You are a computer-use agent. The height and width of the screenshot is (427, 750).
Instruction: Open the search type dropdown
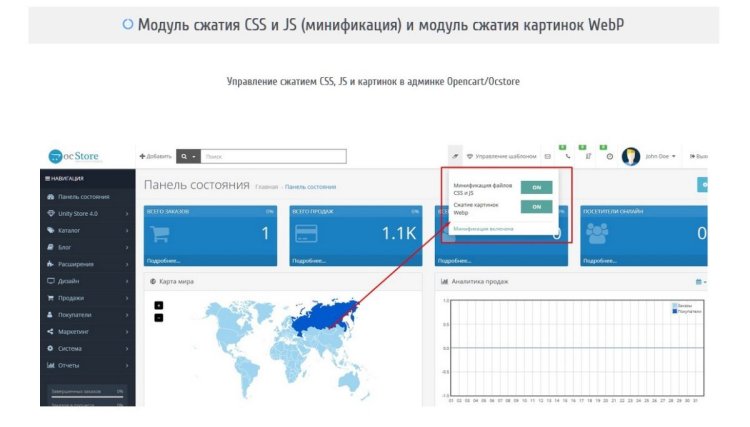coord(188,157)
